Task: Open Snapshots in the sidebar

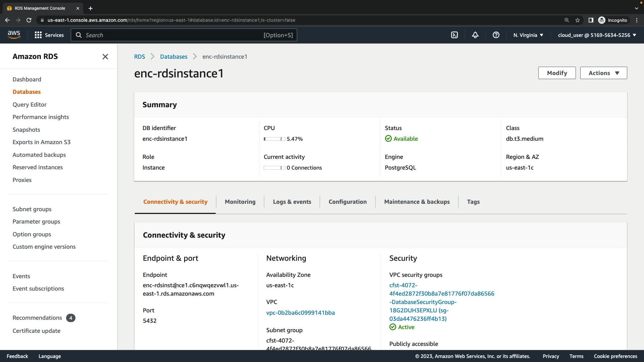Action: [26, 130]
